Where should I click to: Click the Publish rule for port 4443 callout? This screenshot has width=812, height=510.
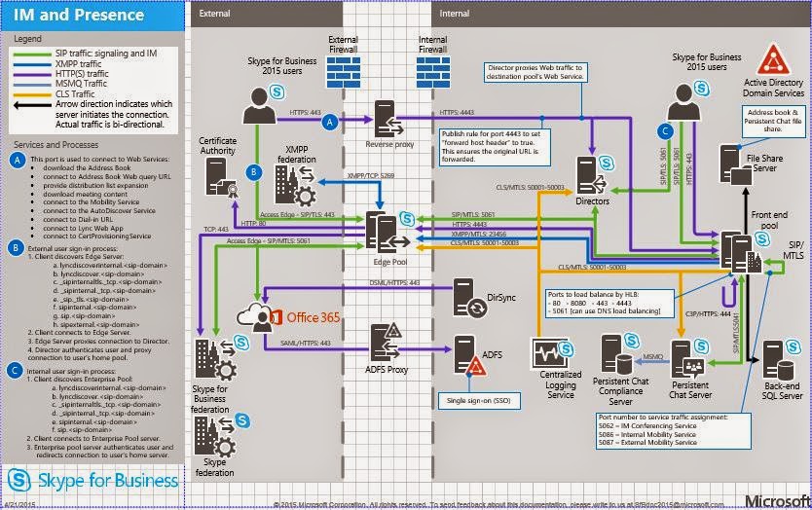[x=494, y=147]
